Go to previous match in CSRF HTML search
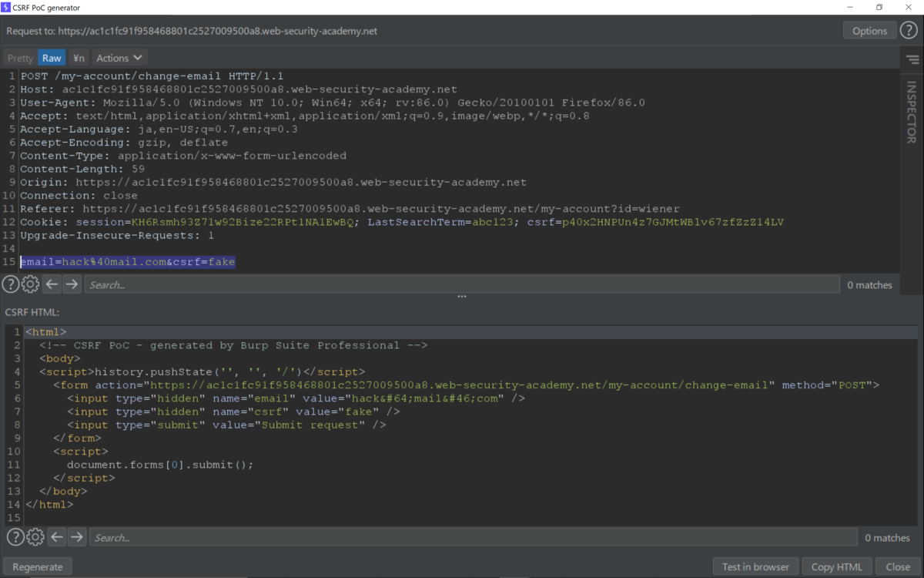924x578 pixels. click(x=57, y=537)
